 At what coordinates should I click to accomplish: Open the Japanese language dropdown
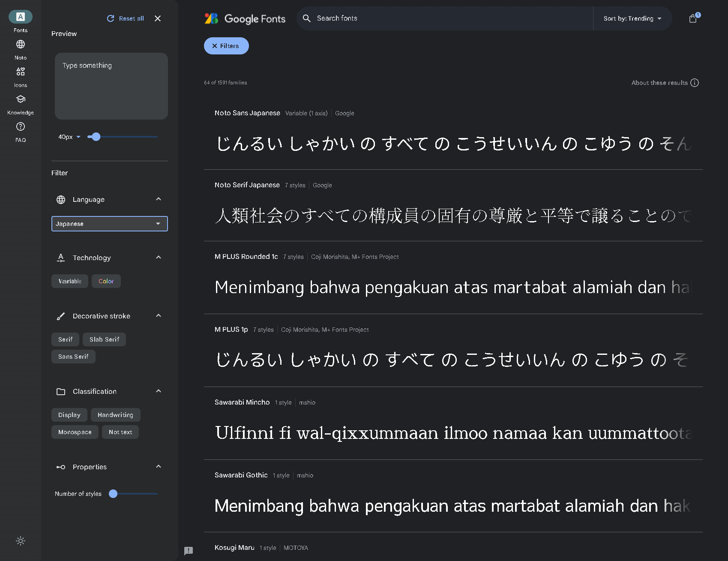(x=110, y=224)
